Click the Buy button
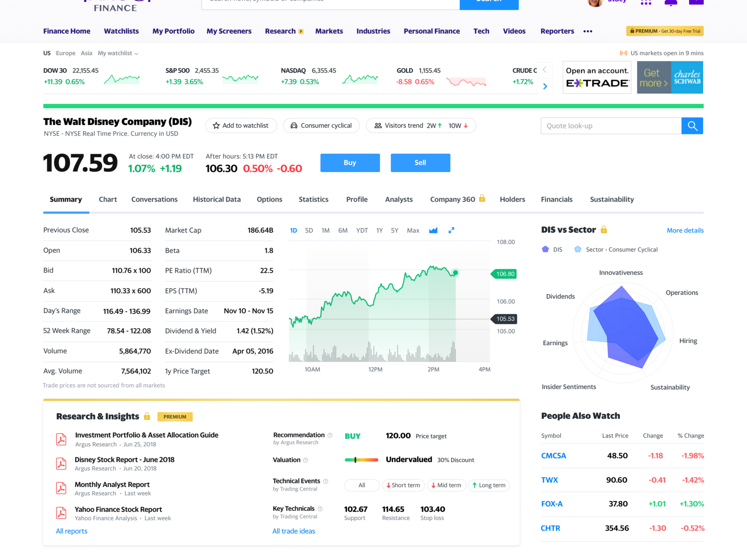Screen dimensions: 747x560 click(x=350, y=163)
